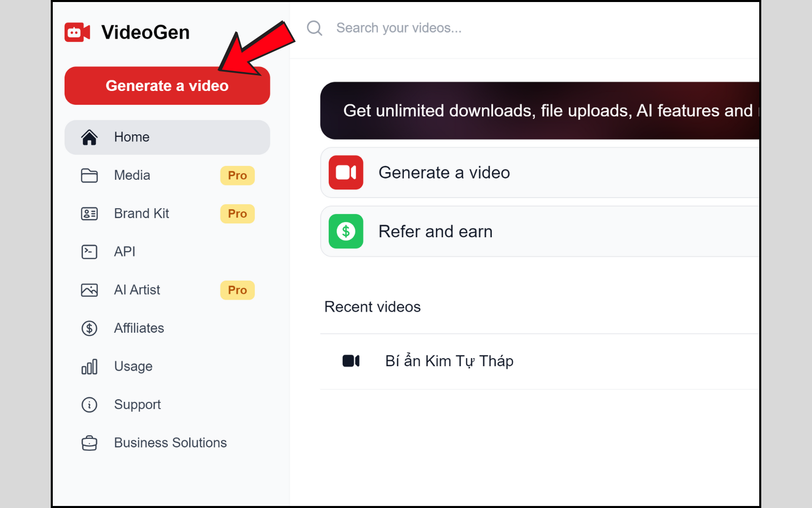Click the Affiliates dollar circle icon

point(89,328)
